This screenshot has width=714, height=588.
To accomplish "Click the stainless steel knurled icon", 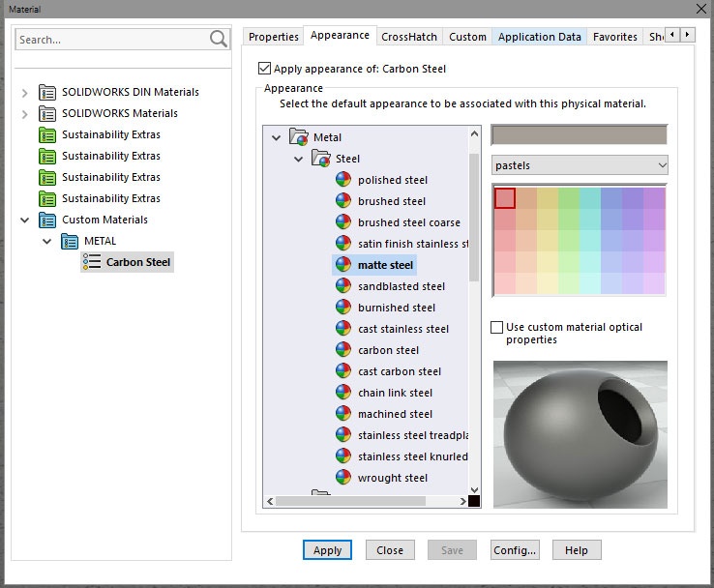I will pyautogui.click(x=343, y=456).
